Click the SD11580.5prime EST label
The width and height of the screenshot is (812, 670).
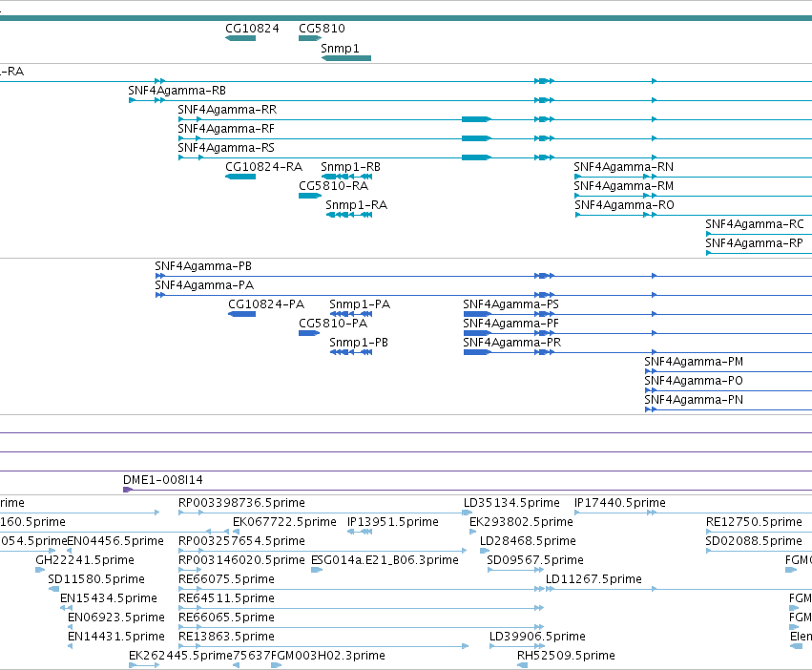point(96,579)
